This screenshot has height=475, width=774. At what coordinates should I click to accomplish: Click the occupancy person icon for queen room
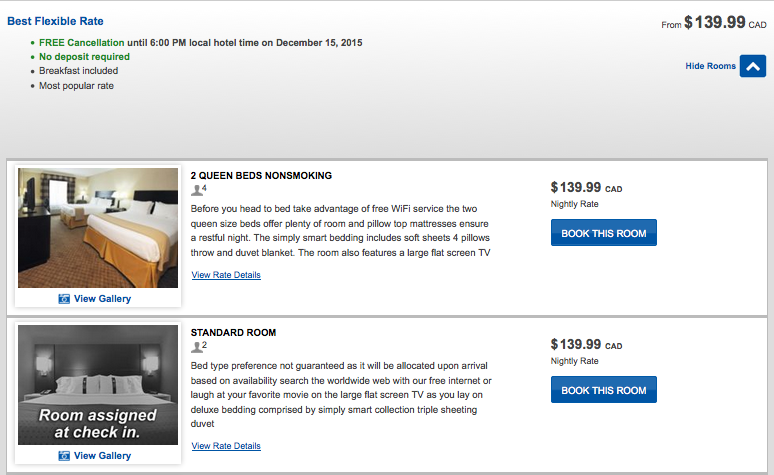(x=197, y=190)
